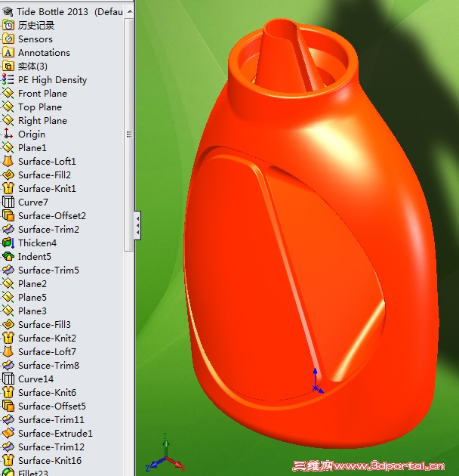The width and height of the screenshot is (459, 476).
Task: Click the Surface-Knit16 feature icon
Action: (x=8, y=461)
